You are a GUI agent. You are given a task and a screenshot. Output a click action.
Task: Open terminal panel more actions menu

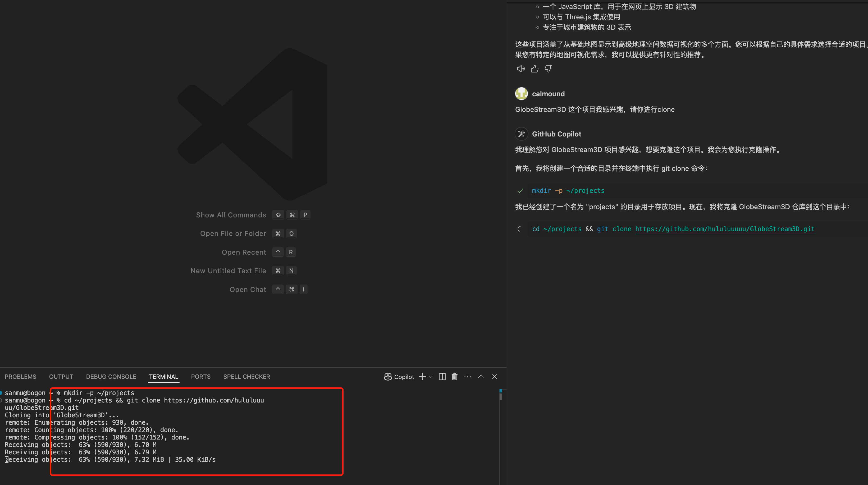pyautogui.click(x=467, y=377)
